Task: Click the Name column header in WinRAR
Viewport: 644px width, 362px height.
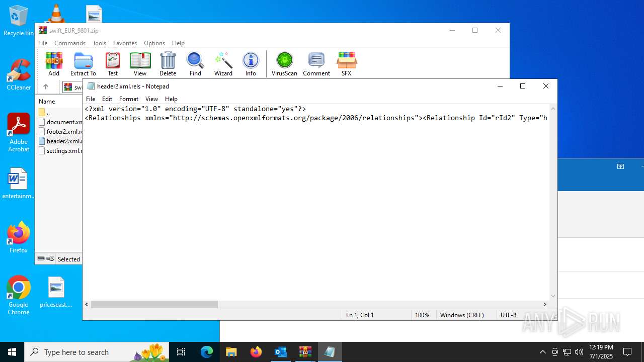Action: click(x=59, y=102)
